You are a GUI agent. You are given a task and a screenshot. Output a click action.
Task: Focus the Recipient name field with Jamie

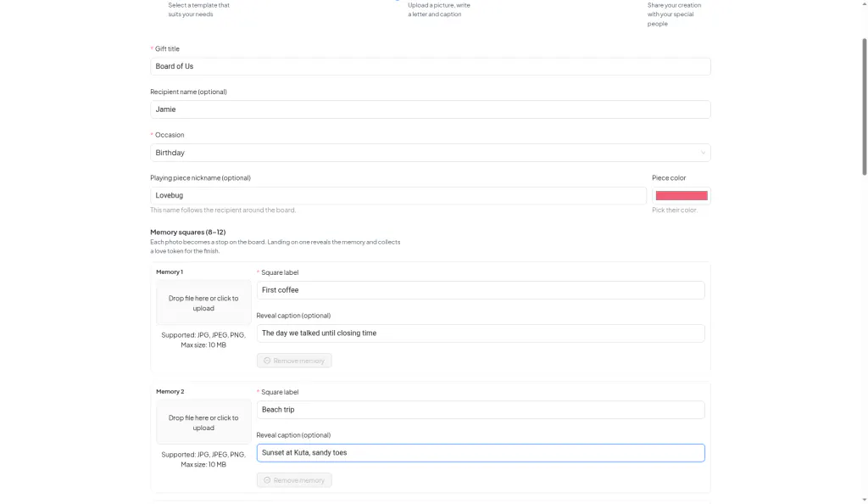[x=430, y=109]
